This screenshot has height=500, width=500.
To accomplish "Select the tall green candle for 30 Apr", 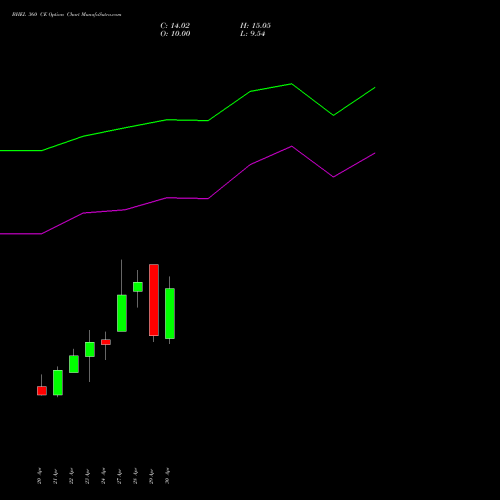I will coord(170,313).
